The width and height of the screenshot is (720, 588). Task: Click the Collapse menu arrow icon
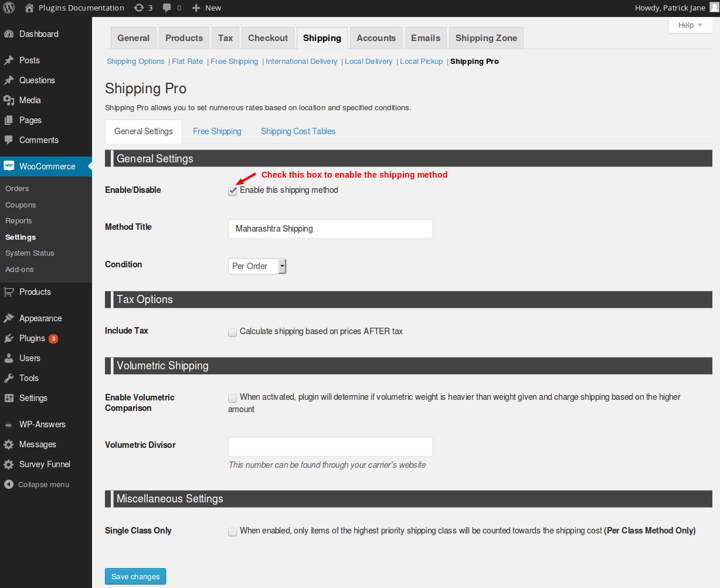(8, 485)
